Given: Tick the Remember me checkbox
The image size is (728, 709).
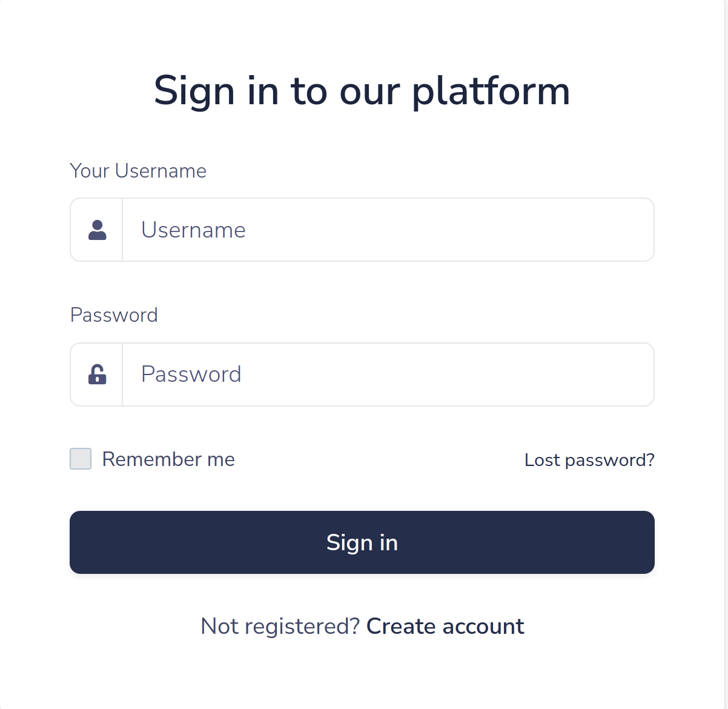Looking at the screenshot, I should point(81,459).
